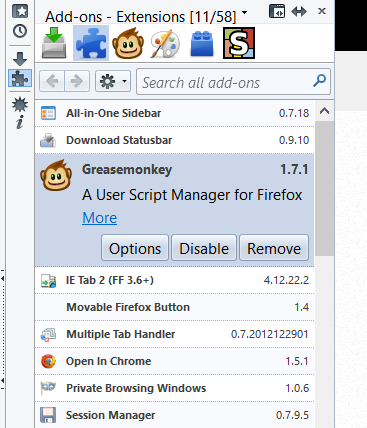Image resolution: width=367 pixels, height=428 pixels.
Task: Open the Plugins blue brick category
Action: point(202,43)
